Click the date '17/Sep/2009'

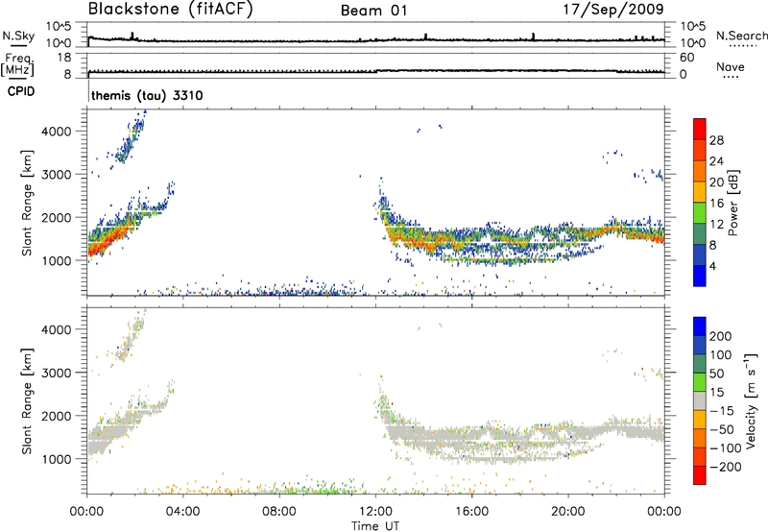tap(613, 9)
